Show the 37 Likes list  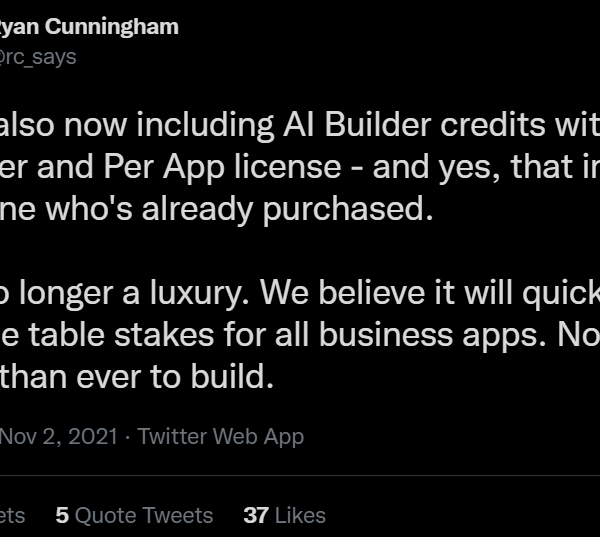(x=285, y=515)
